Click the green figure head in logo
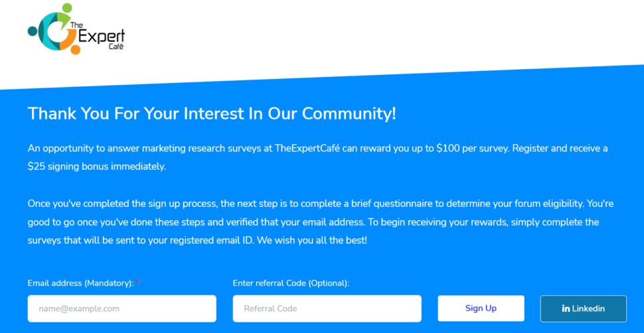This screenshot has height=333, width=644. [x=67, y=8]
